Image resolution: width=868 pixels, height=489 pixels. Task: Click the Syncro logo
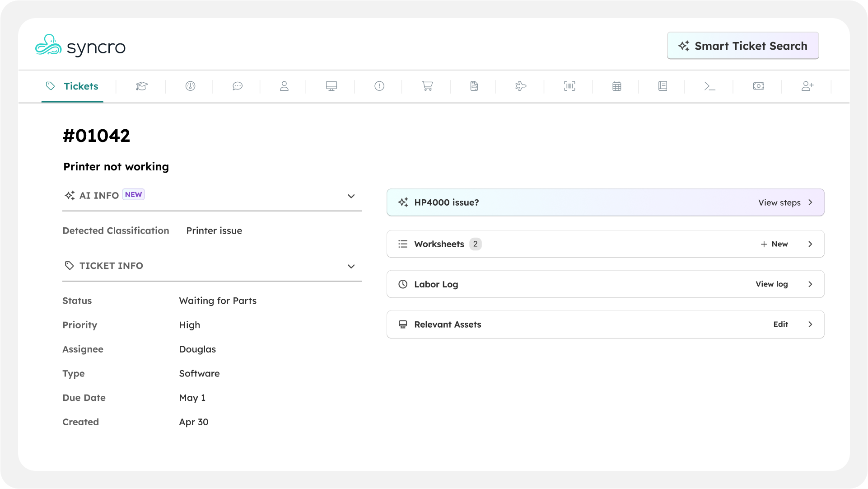tap(80, 47)
